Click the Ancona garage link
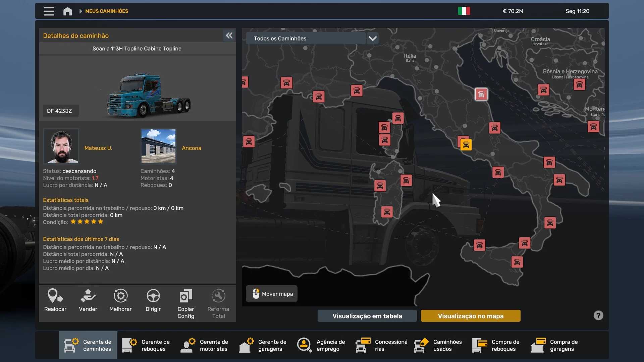The width and height of the screenshot is (644, 362). [191, 148]
